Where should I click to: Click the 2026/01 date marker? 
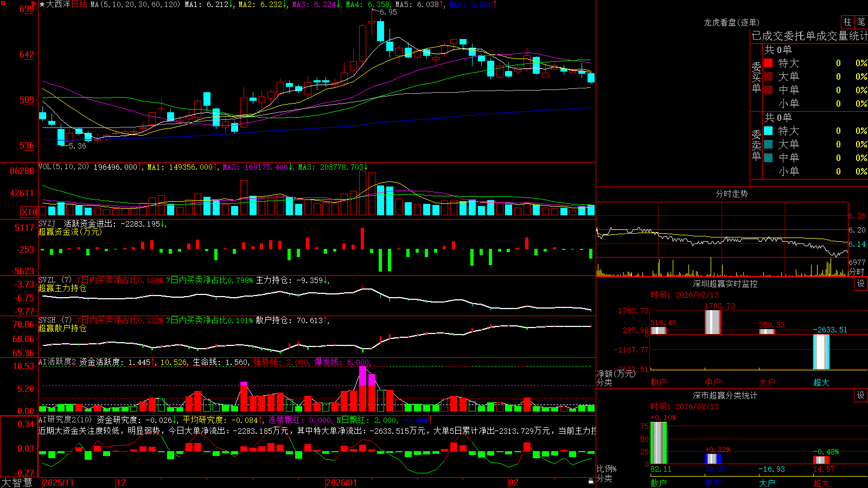click(342, 483)
